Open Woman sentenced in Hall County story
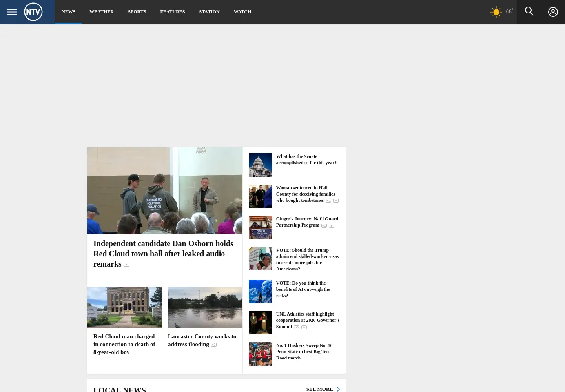The image size is (565, 392). (x=306, y=194)
